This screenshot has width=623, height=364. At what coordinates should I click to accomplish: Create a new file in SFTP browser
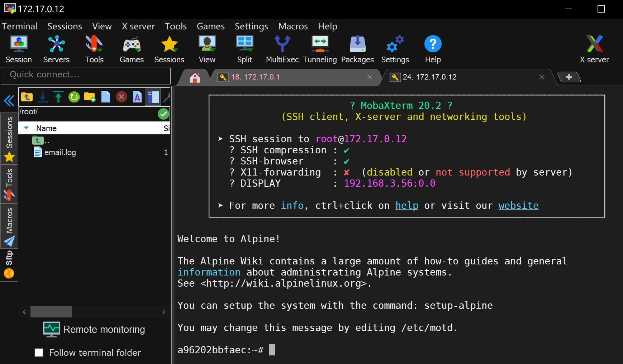(x=106, y=97)
